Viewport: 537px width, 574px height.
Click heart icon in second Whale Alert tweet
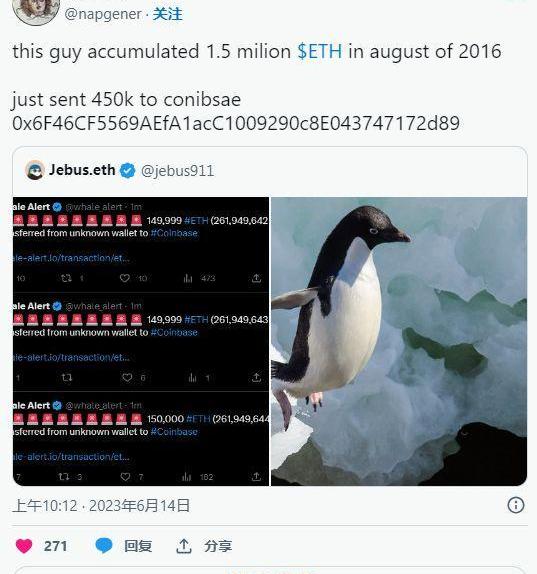127,377
